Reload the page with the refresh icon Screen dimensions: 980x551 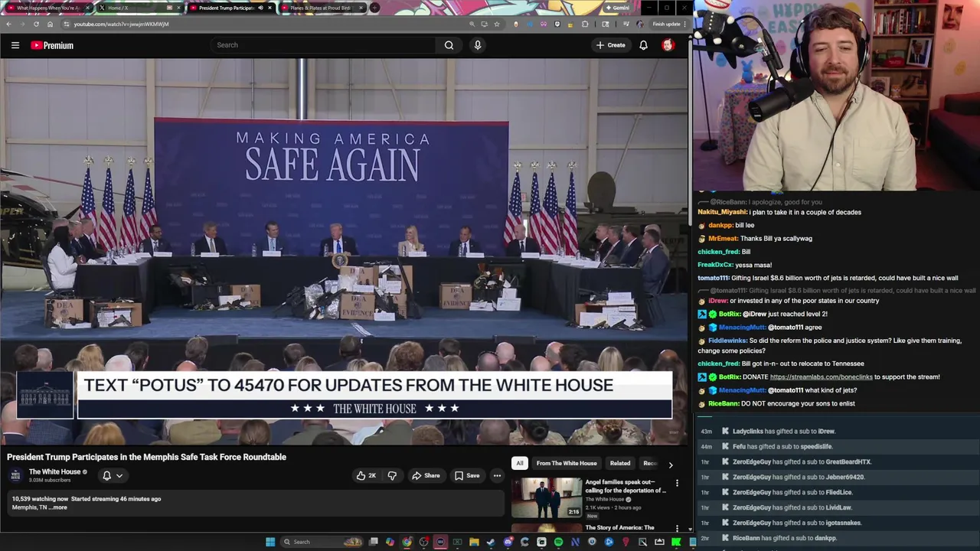tap(36, 24)
